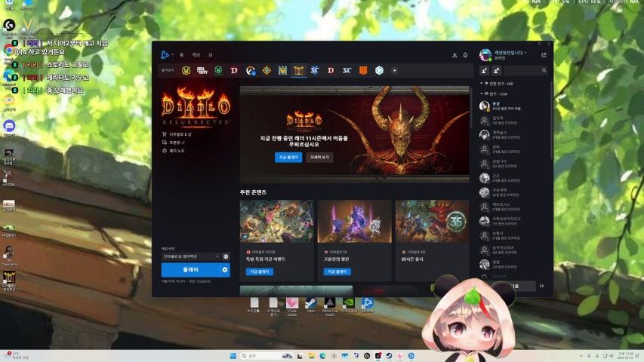Screen dimensions: 644x362
Task: Click the add friend icon
Action: pos(484,71)
